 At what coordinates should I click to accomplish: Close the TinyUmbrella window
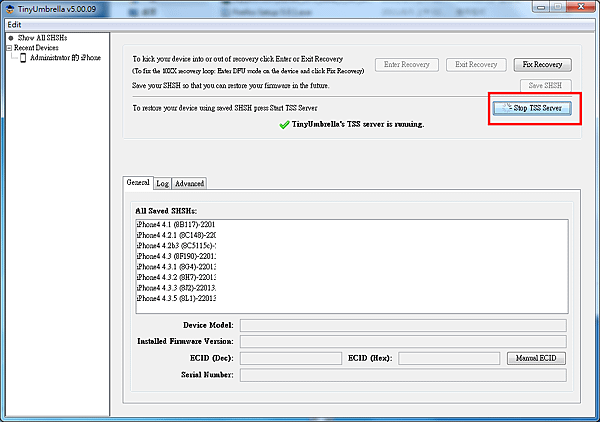coord(580,7)
